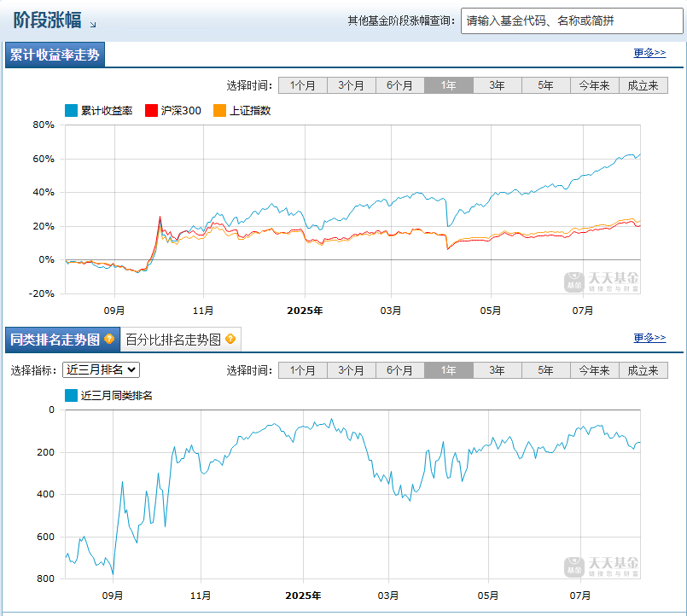This screenshot has height=616, width=687.
Task: Click 上证指数 legend label text
Action: coord(250,111)
